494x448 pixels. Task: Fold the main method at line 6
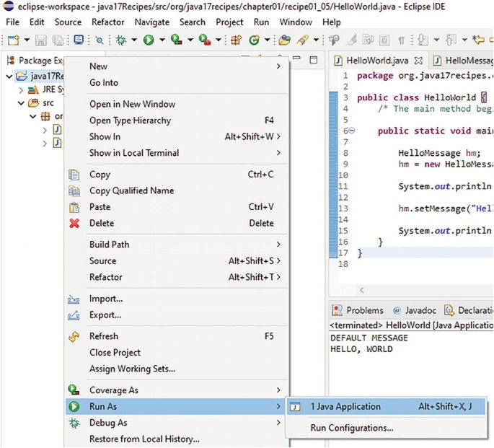[352, 131]
